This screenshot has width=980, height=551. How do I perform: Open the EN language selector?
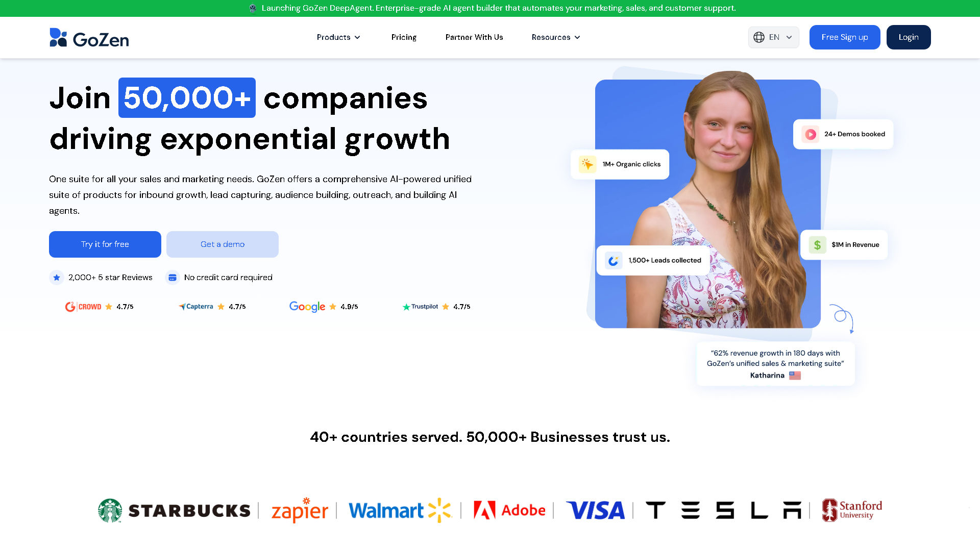773,37
